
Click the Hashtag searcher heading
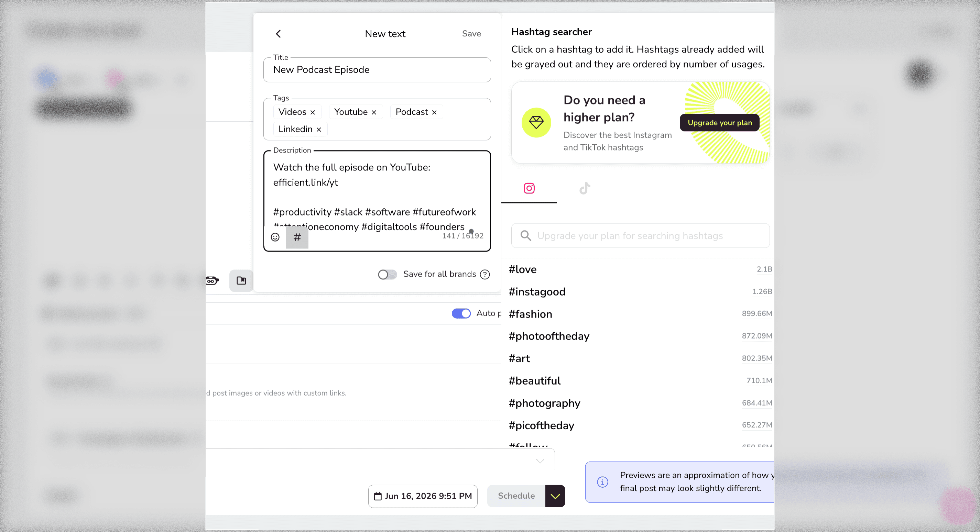point(551,32)
